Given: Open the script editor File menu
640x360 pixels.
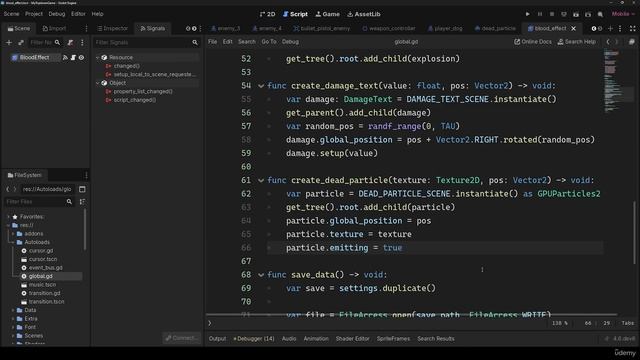Looking at the screenshot, I should coord(213,42).
